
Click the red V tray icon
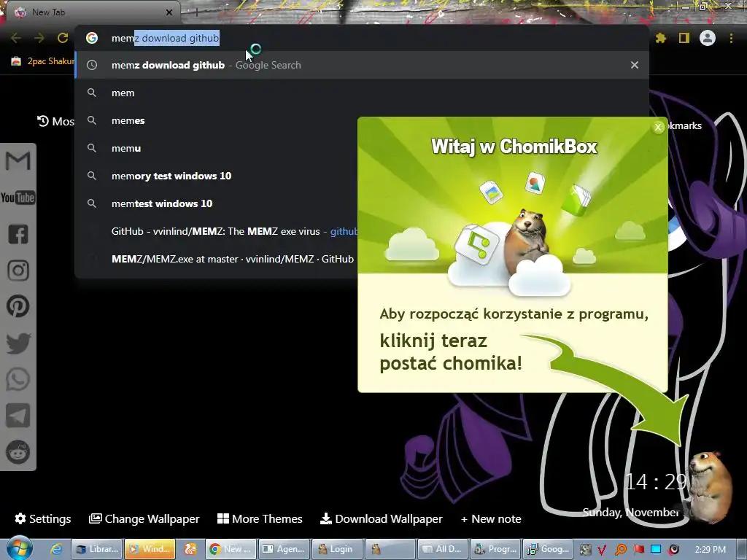[x=602, y=550]
